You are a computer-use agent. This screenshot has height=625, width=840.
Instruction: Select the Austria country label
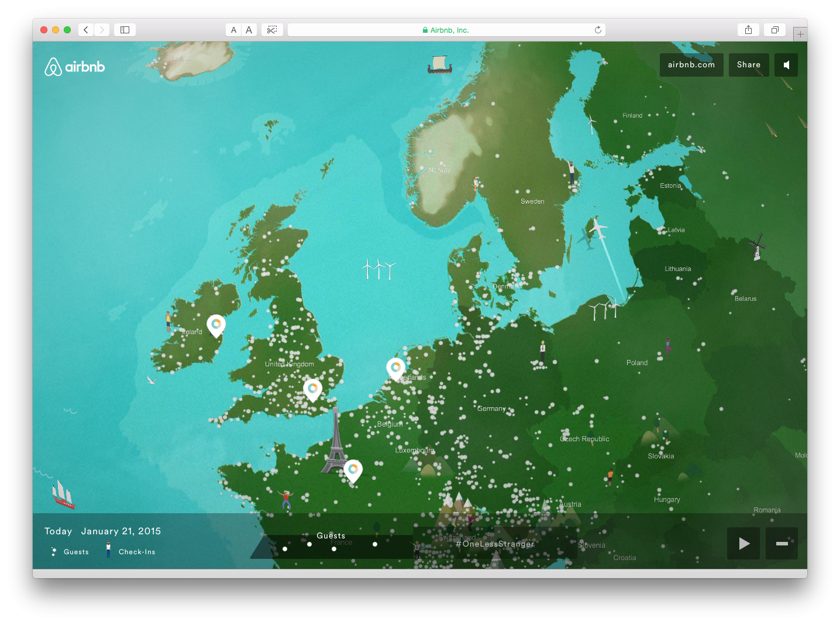pos(570,504)
